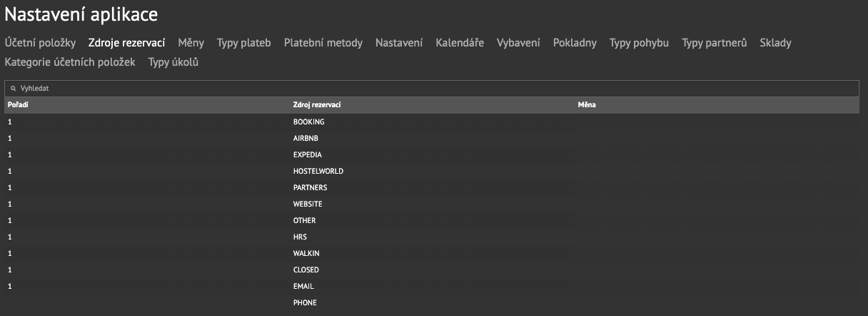The width and height of the screenshot is (868, 316).
Task: Sort by the Pořadí column header
Action: (x=18, y=105)
